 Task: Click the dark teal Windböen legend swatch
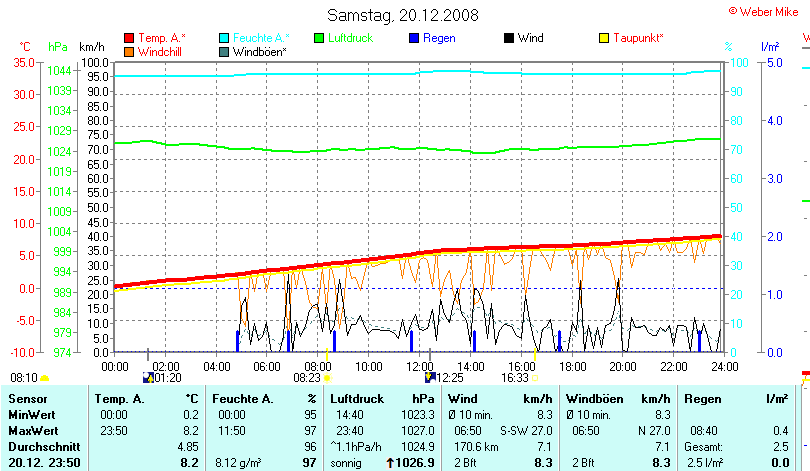pyautogui.click(x=224, y=52)
